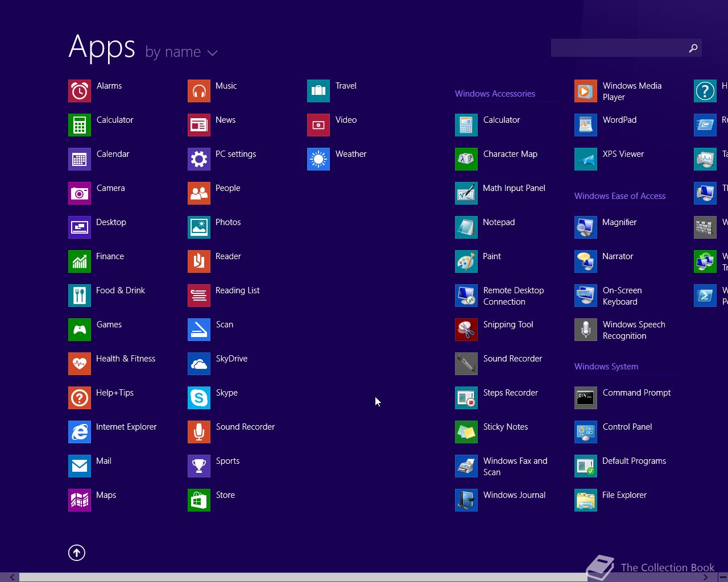Open the Maps app icon
The height and width of the screenshot is (582, 728).
[x=80, y=500]
